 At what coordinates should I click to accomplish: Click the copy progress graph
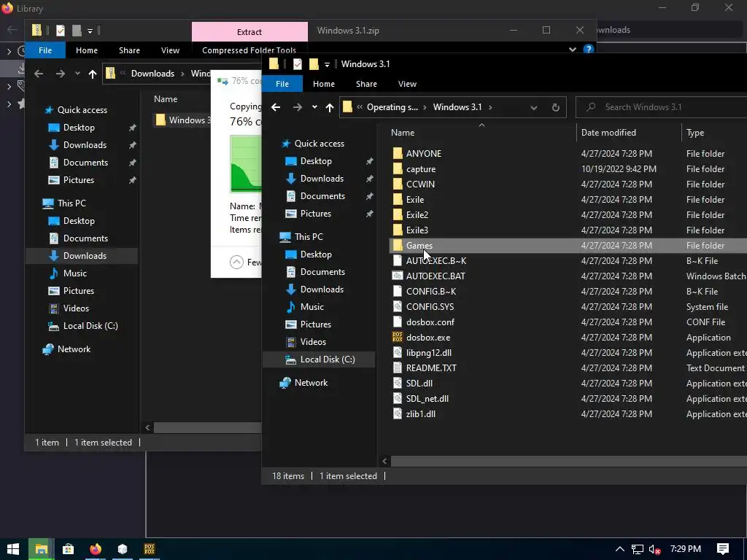point(246,164)
